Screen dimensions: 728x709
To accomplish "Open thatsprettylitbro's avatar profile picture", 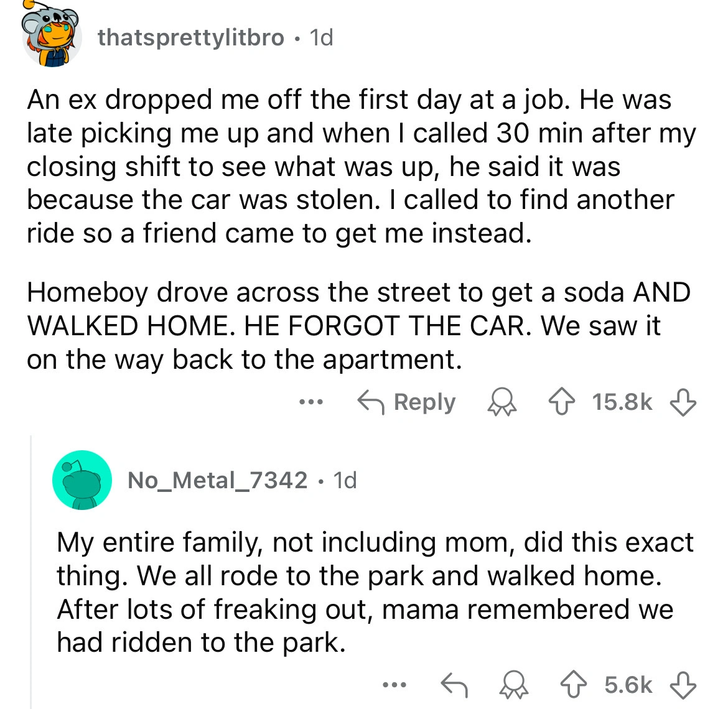I will click(x=52, y=39).
